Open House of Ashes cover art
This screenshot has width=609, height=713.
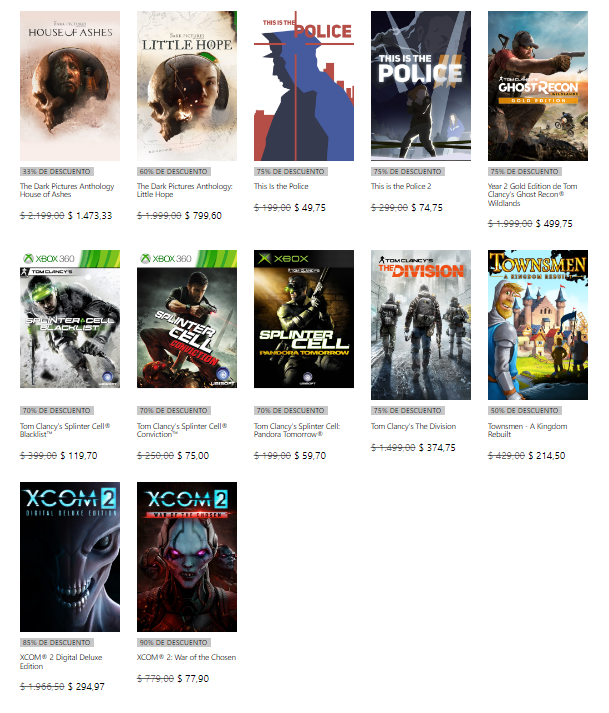coord(70,86)
